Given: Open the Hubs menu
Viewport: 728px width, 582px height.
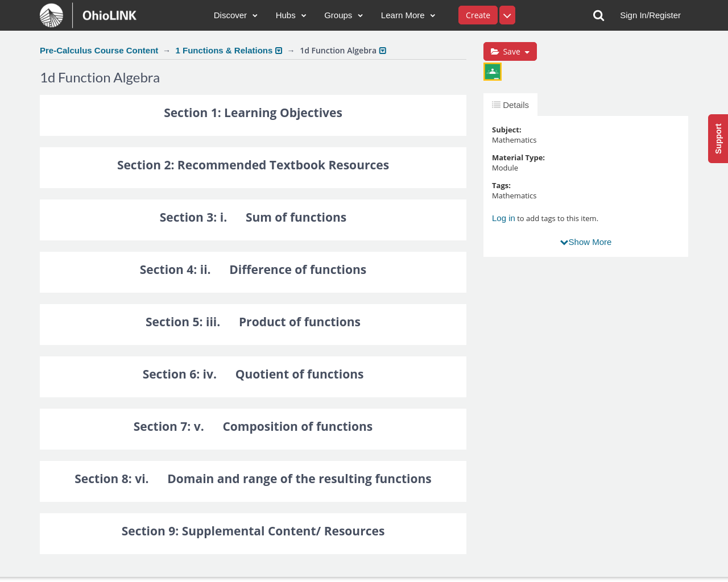Looking at the screenshot, I should [x=291, y=15].
